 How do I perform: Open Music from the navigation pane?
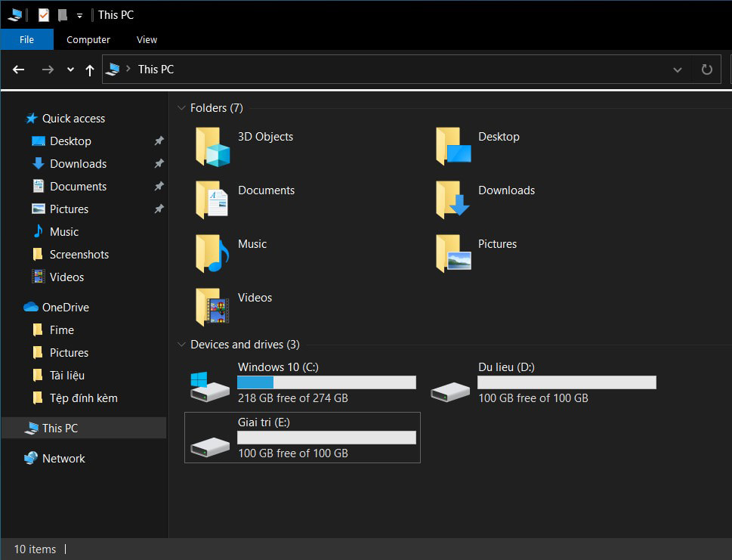point(64,231)
